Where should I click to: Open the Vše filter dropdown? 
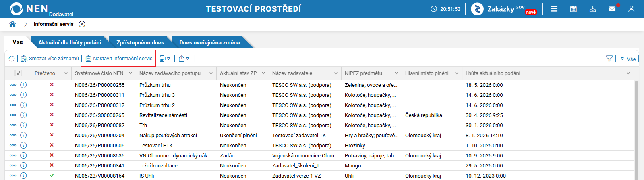point(628,59)
